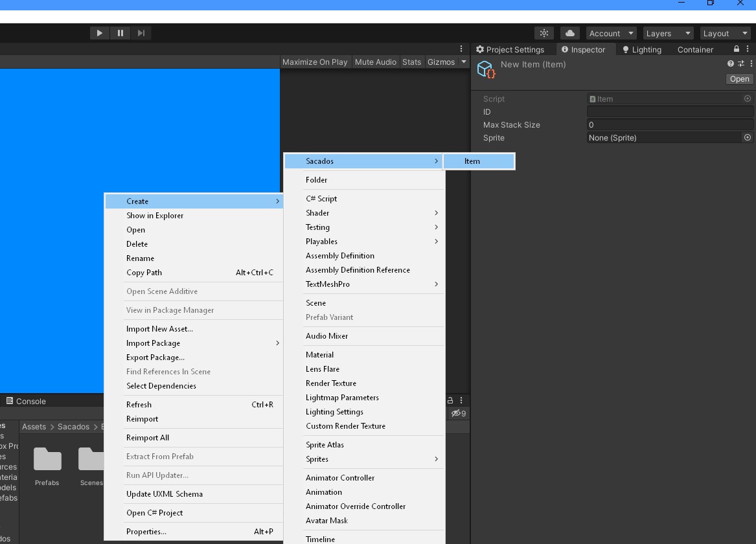Image resolution: width=756 pixels, height=544 pixels.
Task: Select Item in Sacados submenu
Action: pyautogui.click(x=479, y=161)
